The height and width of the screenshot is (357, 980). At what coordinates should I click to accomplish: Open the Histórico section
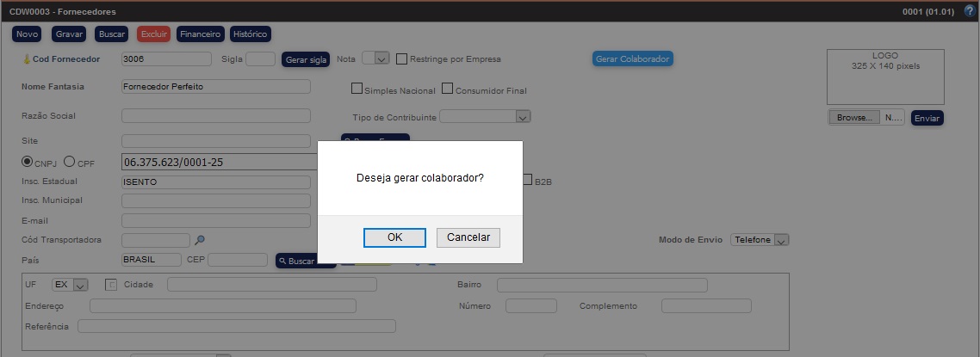click(x=251, y=34)
